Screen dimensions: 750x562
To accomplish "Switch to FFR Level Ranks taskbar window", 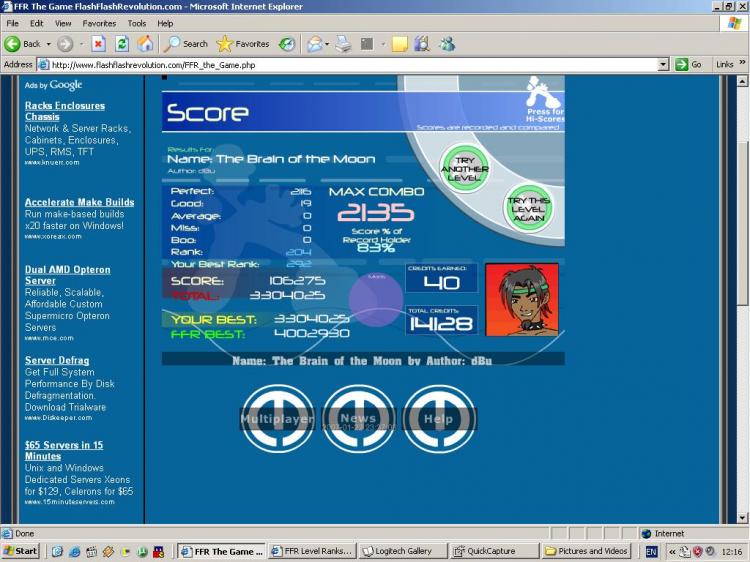I will (x=311, y=551).
